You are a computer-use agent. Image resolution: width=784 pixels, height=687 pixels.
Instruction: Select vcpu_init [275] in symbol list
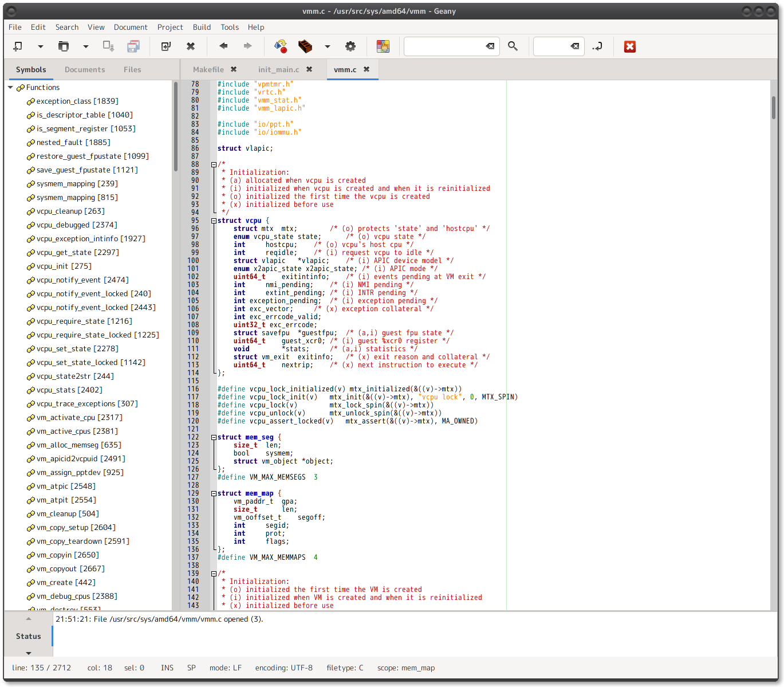tap(64, 266)
